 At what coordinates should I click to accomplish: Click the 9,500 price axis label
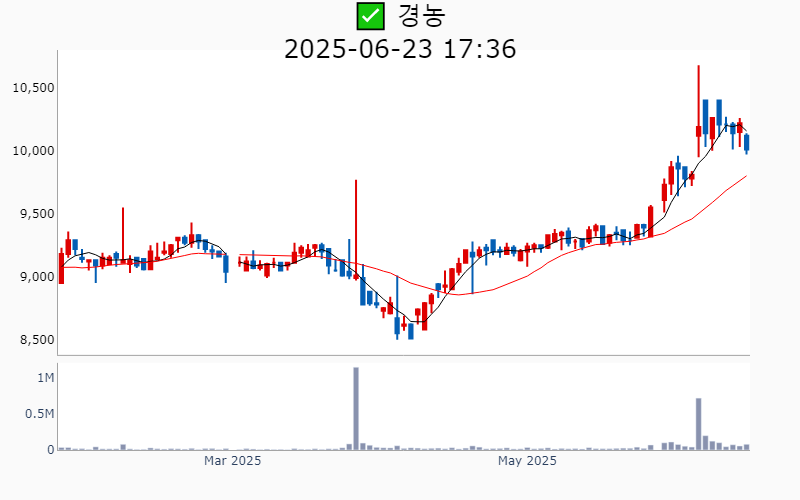point(37,214)
